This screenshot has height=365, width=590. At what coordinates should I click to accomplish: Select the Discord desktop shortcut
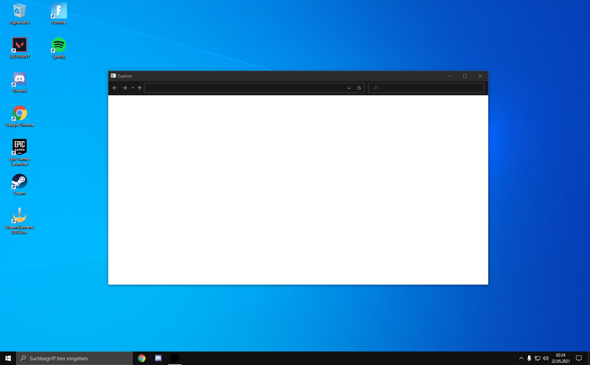point(20,82)
